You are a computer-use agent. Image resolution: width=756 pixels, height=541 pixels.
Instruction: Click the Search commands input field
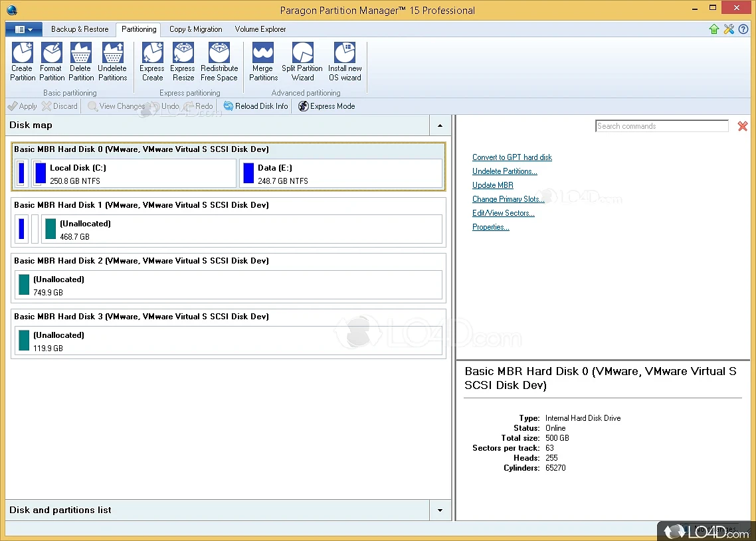pyautogui.click(x=662, y=126)
